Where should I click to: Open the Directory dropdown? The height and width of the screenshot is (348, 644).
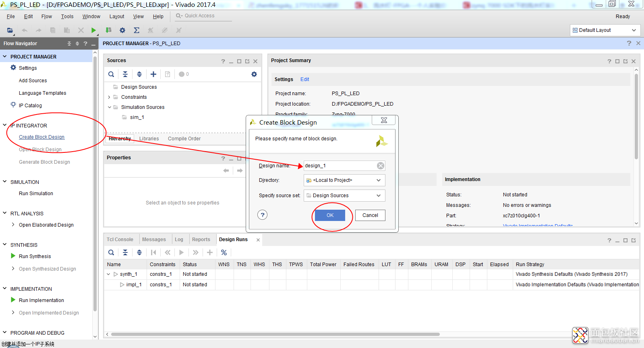pos(344,180)
